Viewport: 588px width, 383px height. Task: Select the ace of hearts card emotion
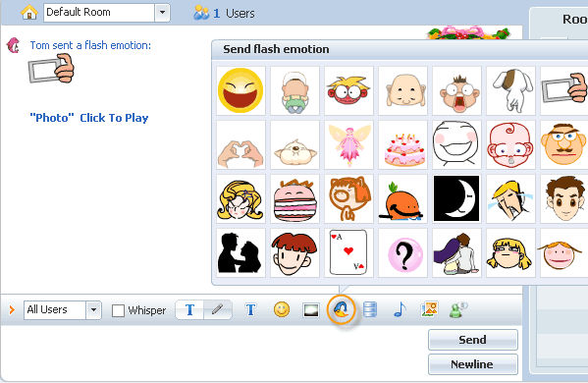tap(348, 252)
